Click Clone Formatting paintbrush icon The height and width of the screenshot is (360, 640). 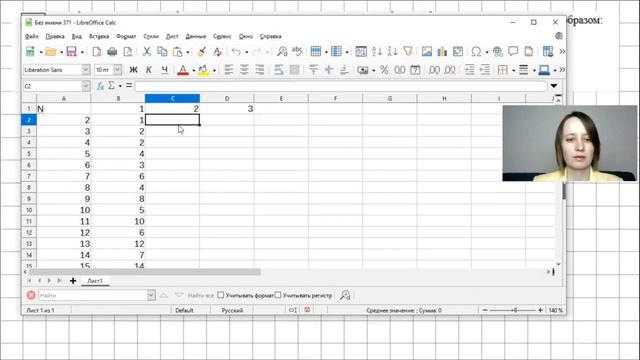click(x=202, y=51)
